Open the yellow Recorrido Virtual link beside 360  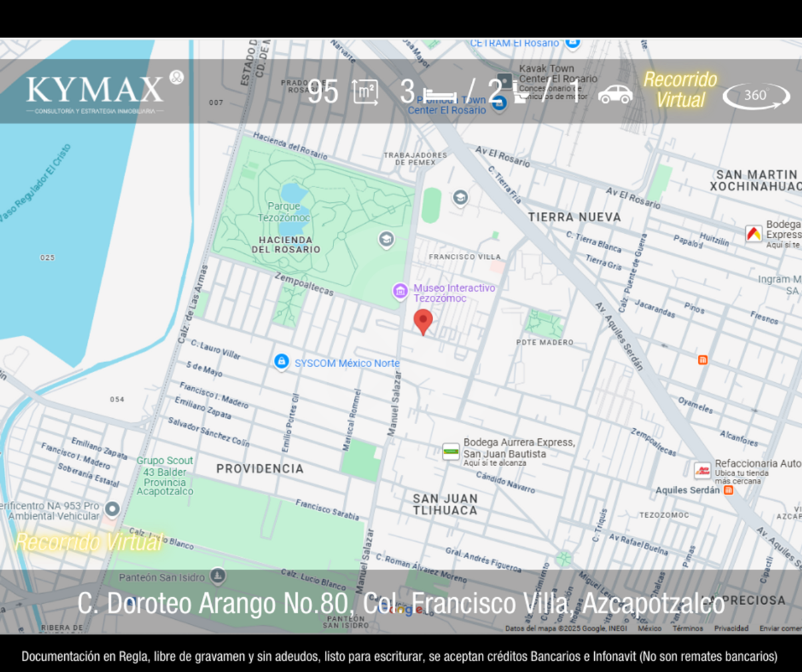(x=680, y=90)
